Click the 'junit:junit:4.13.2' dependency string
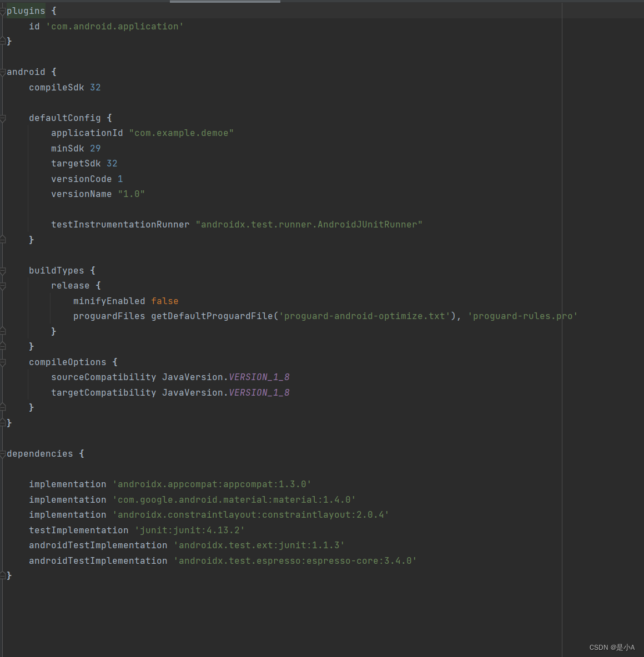The image size is (644, 657). pos(189,530)
